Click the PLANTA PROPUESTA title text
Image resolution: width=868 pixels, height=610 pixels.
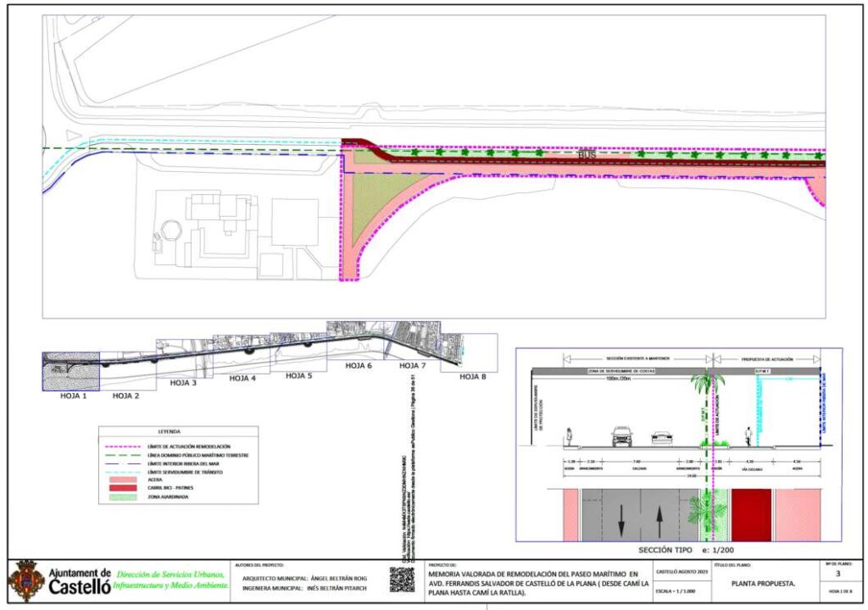pos(763,583)
